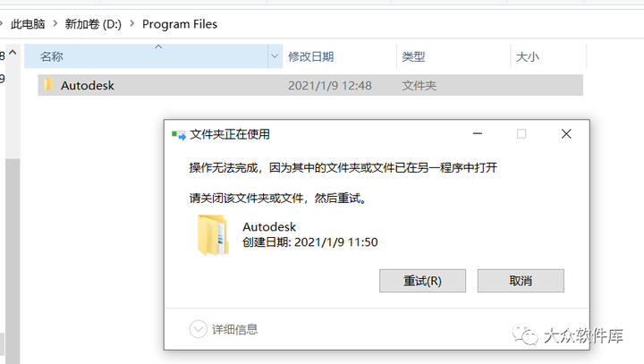Open chevron after 此电脑 breadcrumb
This screenshot has height=364, width=644.
(55, 24)
